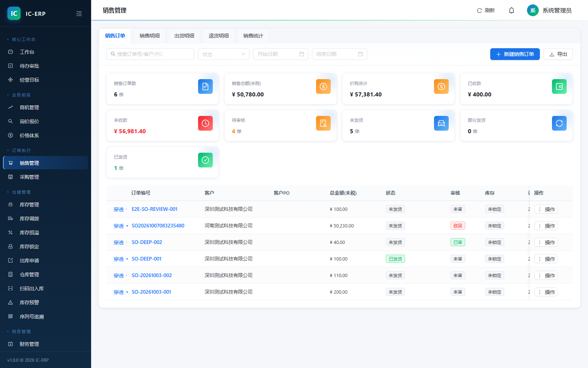Click the received payment wallet icon
This screenshot has height=368, width=588.
[559, 86]
